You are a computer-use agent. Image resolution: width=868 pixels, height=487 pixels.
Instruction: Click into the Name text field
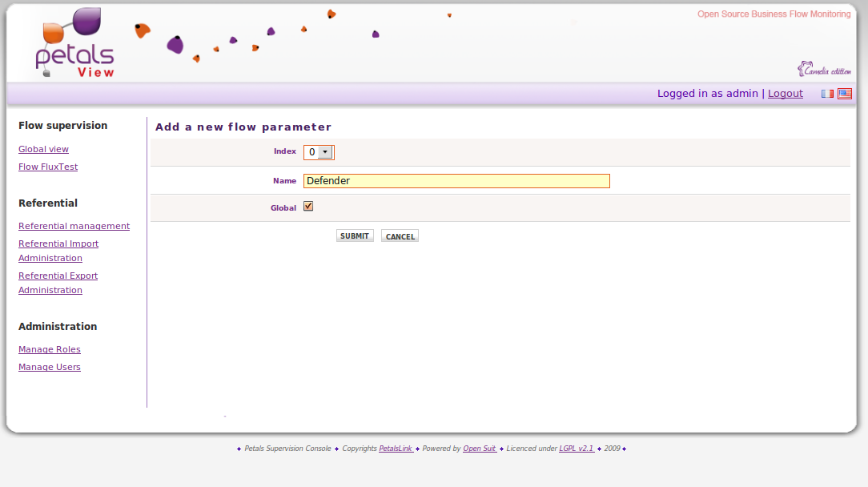click(456, 181)
